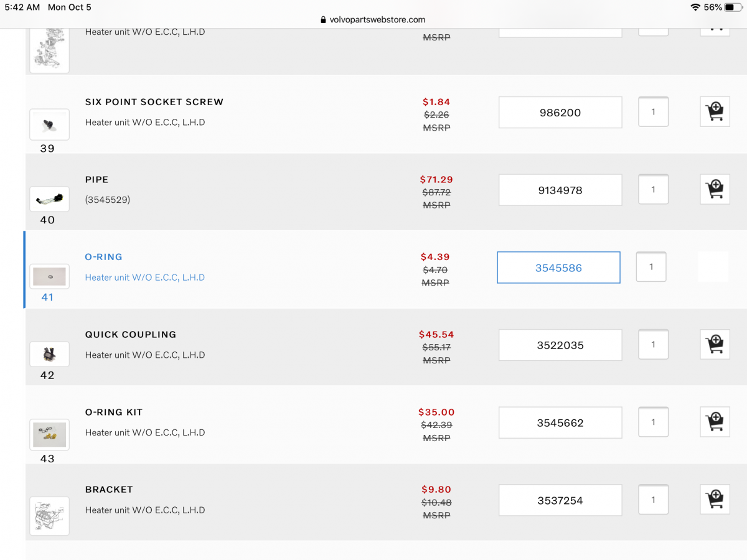Add the $71.29 Pipe to cart
The height and width of the screenshot is (560, 747).
(715, 190)
